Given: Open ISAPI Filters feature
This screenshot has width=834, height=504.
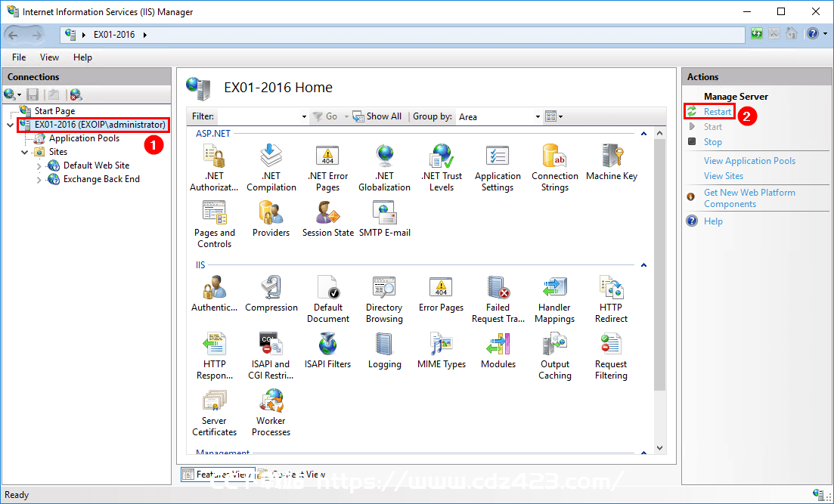Looking at the screenshot, I should click(x=327, y=351).
